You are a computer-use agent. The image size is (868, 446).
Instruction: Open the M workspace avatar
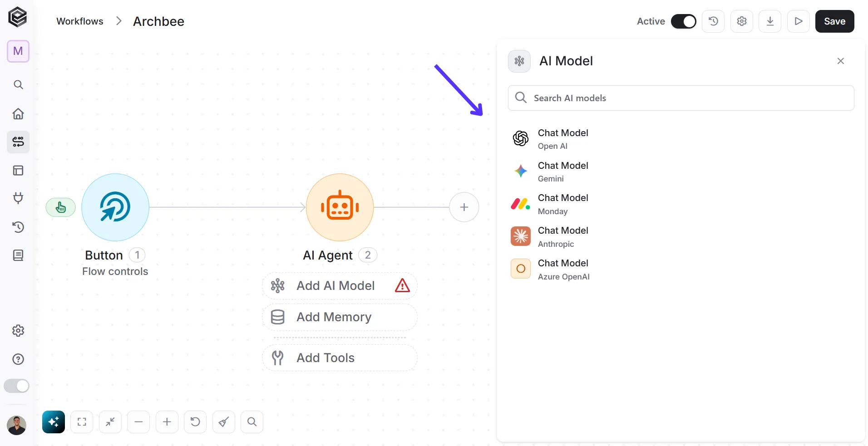(18, 51)
